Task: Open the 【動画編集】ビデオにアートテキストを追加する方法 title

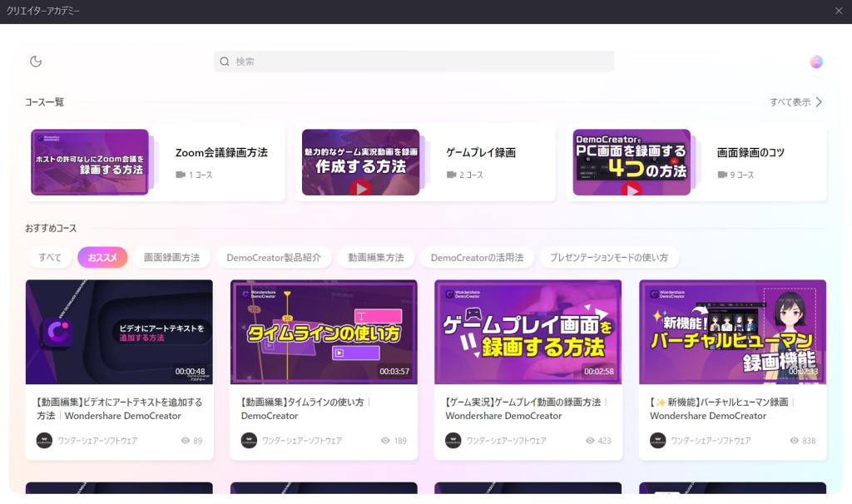Action: tap(119, 409)
